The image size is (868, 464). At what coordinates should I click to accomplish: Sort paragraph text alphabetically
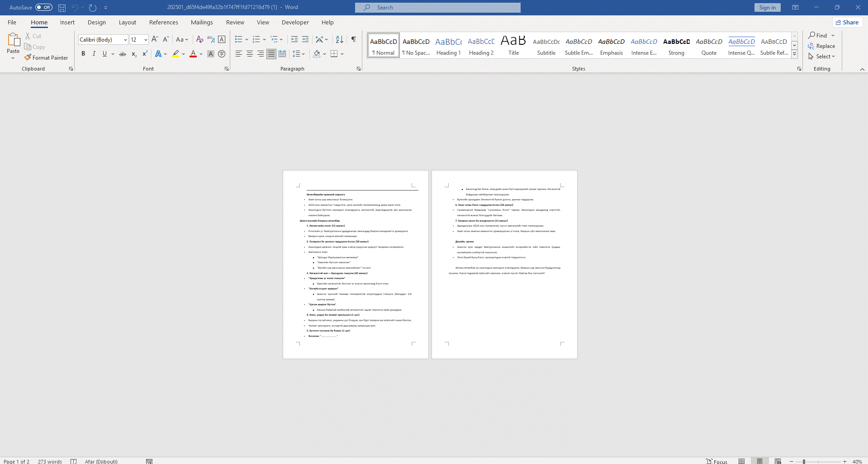click(x=340, y=40)
